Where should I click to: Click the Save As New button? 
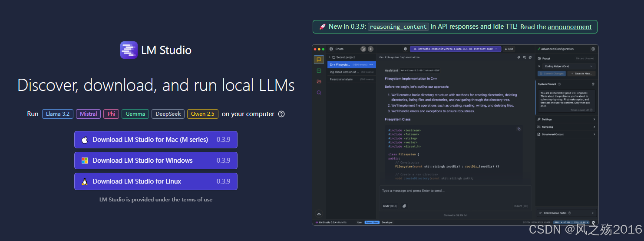pos(581,74)
